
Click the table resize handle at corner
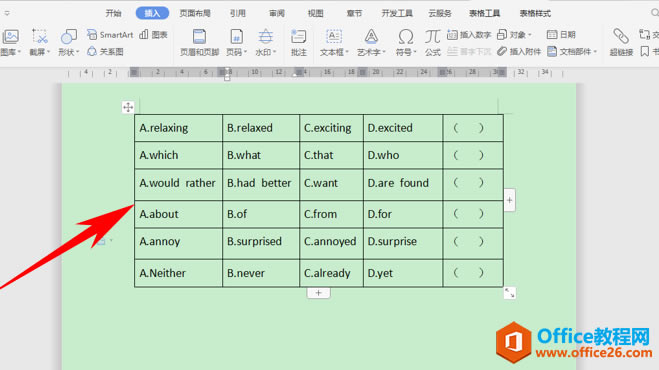click(509, 293)
